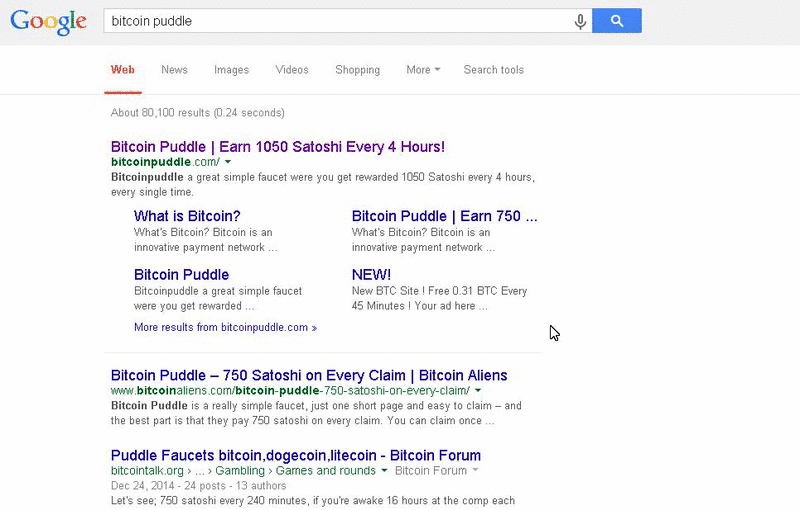Switch to the News tab
Image resolution: width=800 pixels, height=510 pixels.
pos(174,70)
